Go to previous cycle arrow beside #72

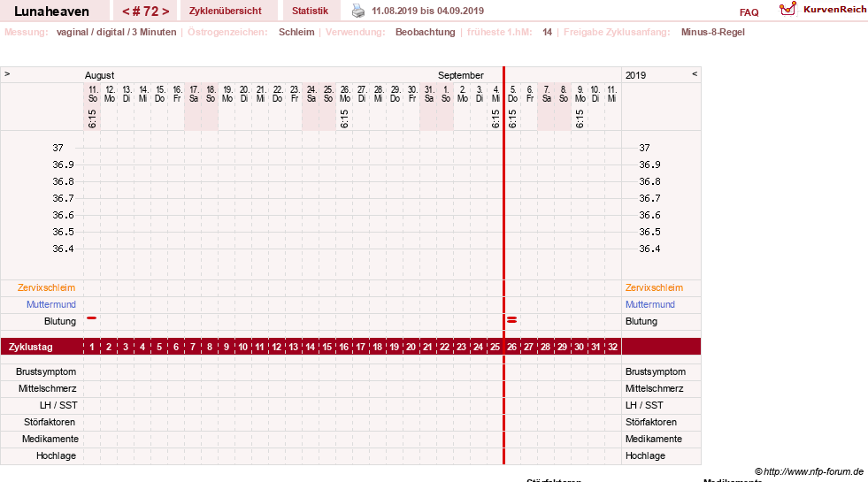[x=126, y=11]
